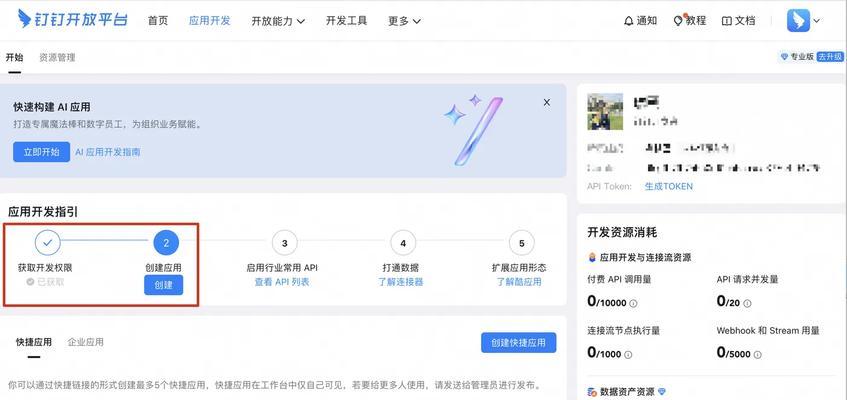Click the tutorial lightbulb icon
Image resolution: width=847 pixels, height=400 pixels.
pos(678,21)
